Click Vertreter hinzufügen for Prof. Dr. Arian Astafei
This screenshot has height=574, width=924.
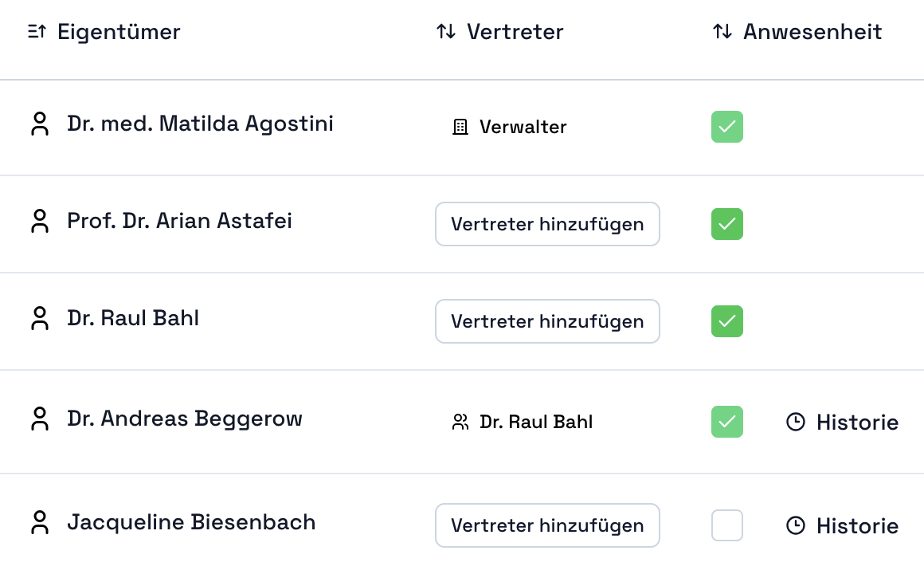[547, 224]
